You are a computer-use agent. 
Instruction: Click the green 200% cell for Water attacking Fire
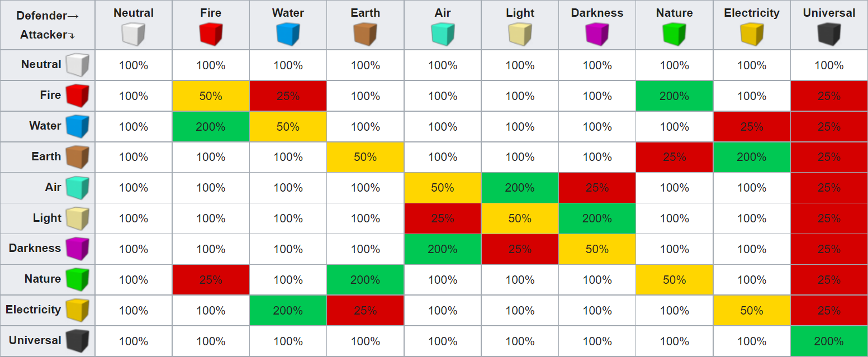click(x=211, y=127)
